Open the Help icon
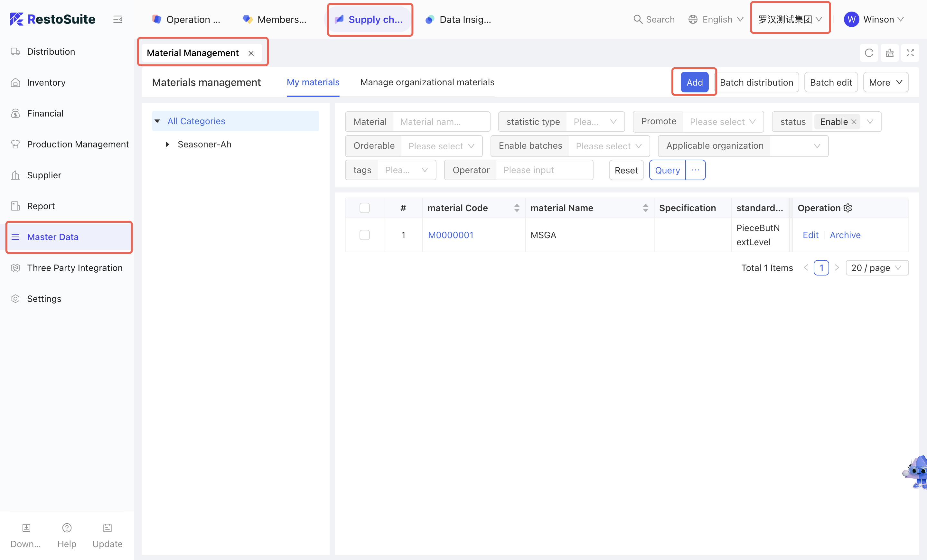This screenshot has height=560, width=927. pyautogui.click(x=67, y=528)
